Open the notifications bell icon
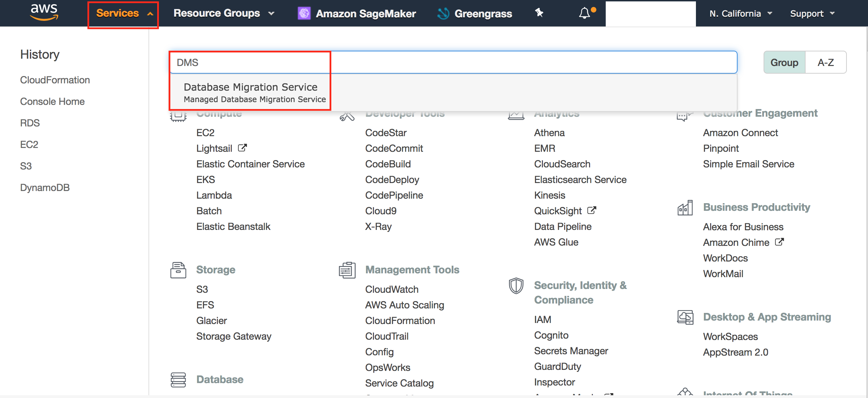The height and width of the screenshot is (398, 868). 585,13
